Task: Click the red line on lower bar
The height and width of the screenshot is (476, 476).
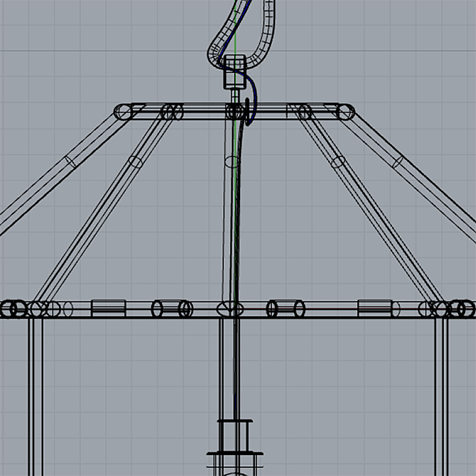Action: 327,306
